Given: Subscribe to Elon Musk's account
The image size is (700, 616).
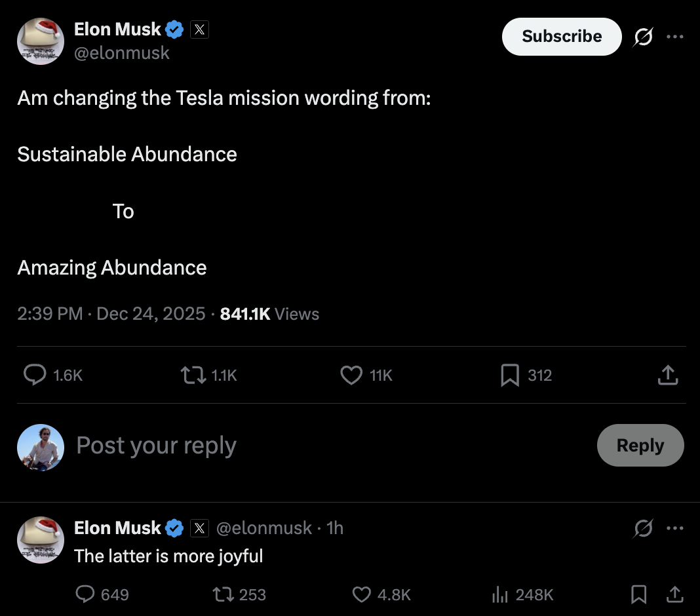Looking at the screenshot, I should point(561,37).
